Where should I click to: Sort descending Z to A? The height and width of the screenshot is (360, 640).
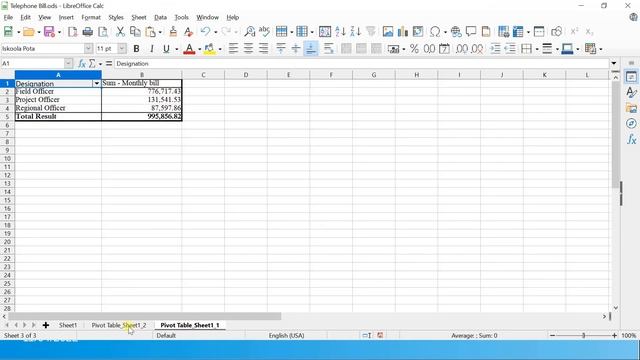click(355, 31)
